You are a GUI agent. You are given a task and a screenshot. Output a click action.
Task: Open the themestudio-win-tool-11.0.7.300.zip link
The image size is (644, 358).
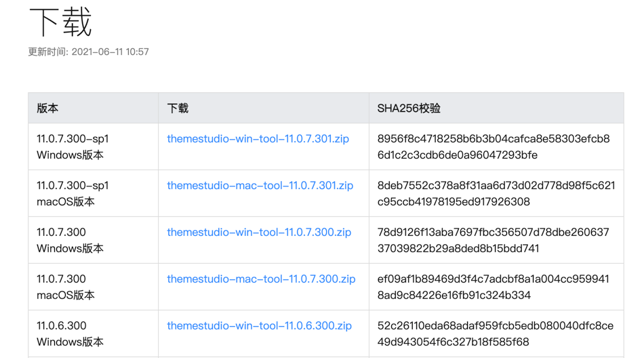[x=259, y=233]
